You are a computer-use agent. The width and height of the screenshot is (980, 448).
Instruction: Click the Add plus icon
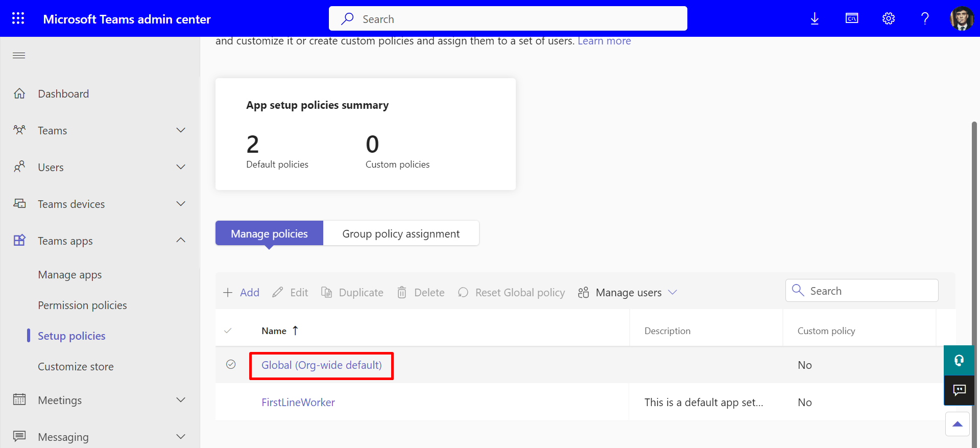228,293
